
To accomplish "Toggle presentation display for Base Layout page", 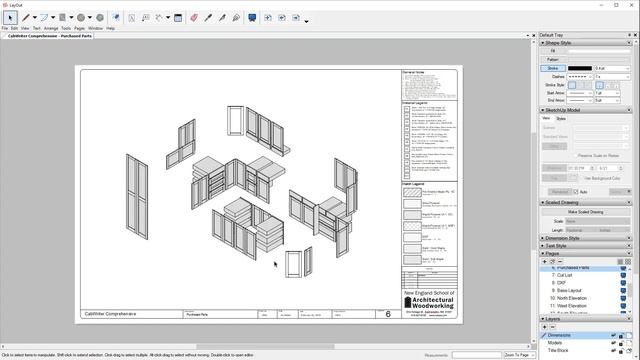I will pyautogui.click(x=623, y=291).
